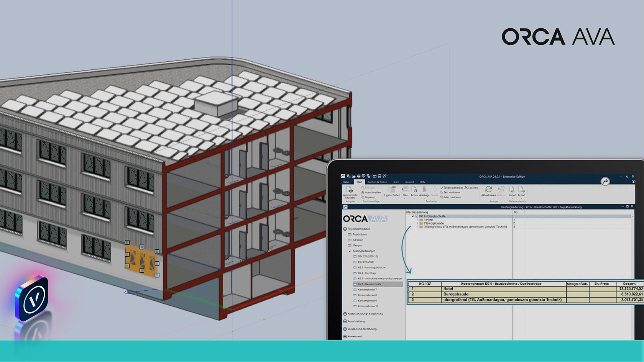Switch to the Team ribbon tab
This screenshot has width=644, height=362.
tap(396, 182)
